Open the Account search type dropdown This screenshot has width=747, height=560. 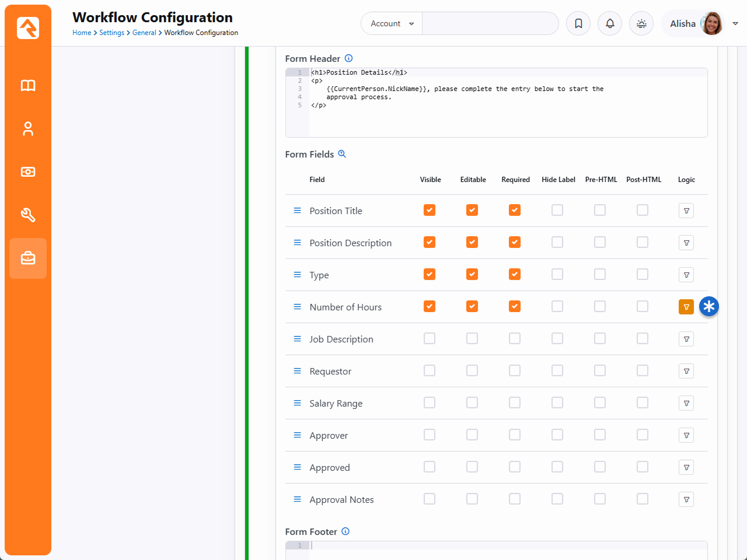(392, 23)
